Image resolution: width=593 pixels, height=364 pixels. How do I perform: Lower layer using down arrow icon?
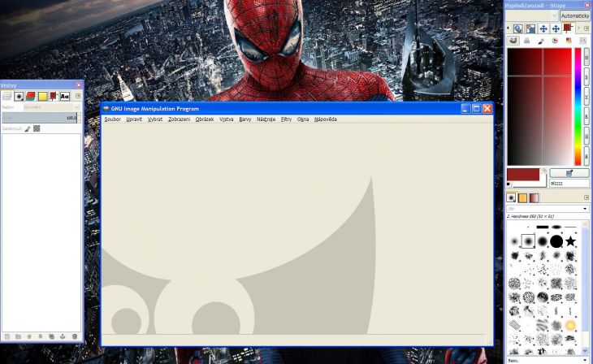[41, 336]
